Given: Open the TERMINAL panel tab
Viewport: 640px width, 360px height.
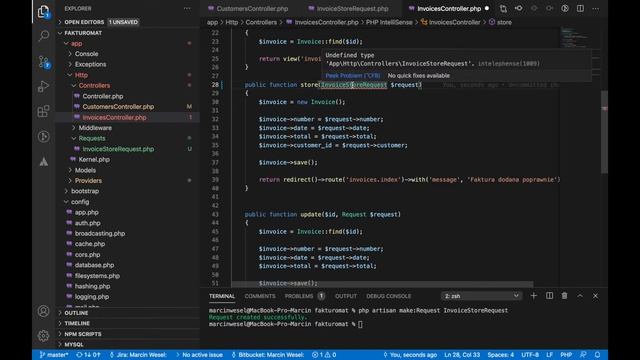Looking at the screenshot, I should [222, 296].
